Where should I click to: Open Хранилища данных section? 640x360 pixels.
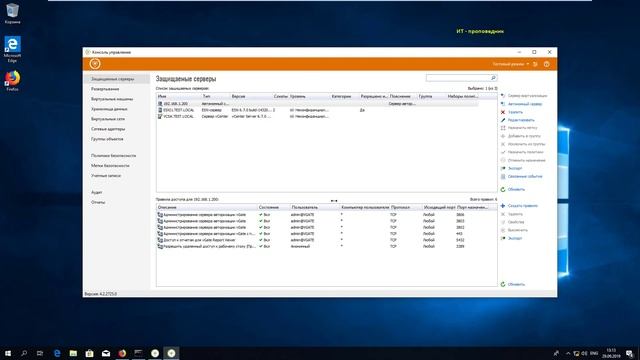[x=109, y=109]
